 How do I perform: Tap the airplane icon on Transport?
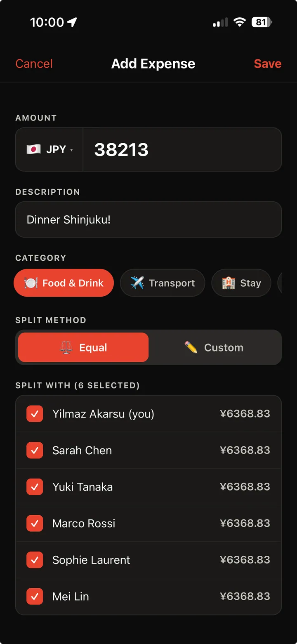coord(137,283)
